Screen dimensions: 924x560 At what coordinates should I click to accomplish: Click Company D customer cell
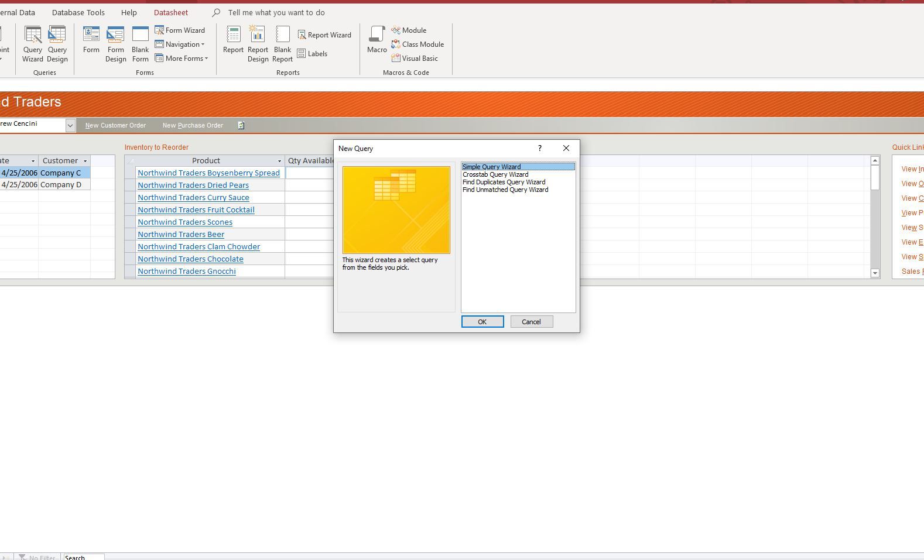64,184
